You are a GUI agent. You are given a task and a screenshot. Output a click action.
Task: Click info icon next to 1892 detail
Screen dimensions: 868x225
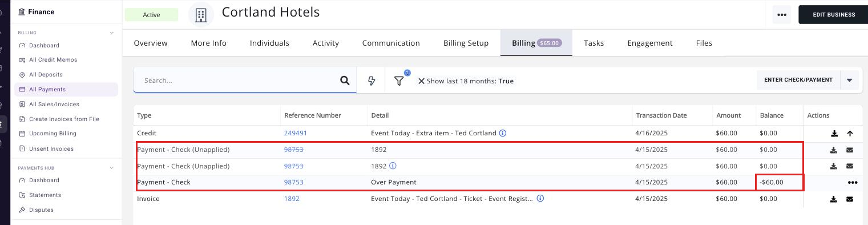(393, 166)
